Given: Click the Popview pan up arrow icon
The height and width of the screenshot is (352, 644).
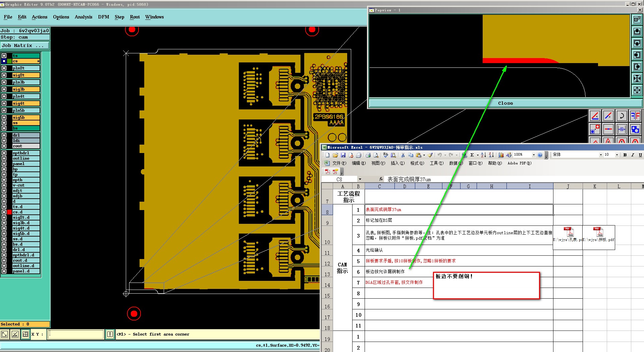Looking at the screenshot, I should (637, 32).
